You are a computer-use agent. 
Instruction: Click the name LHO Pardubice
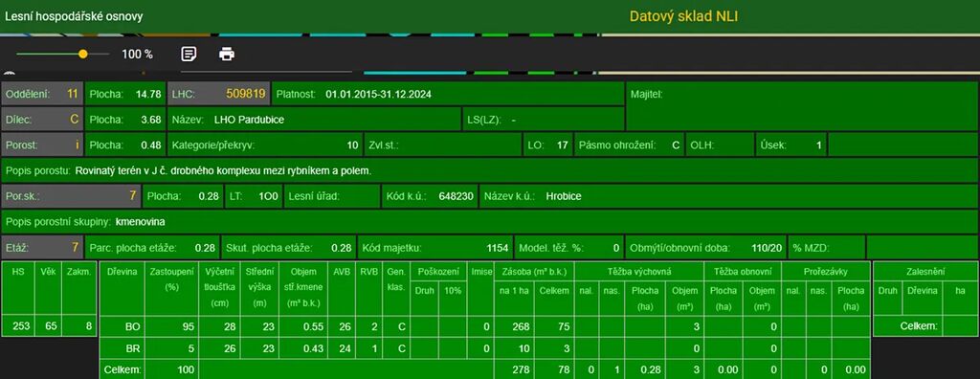pos(249,120)
